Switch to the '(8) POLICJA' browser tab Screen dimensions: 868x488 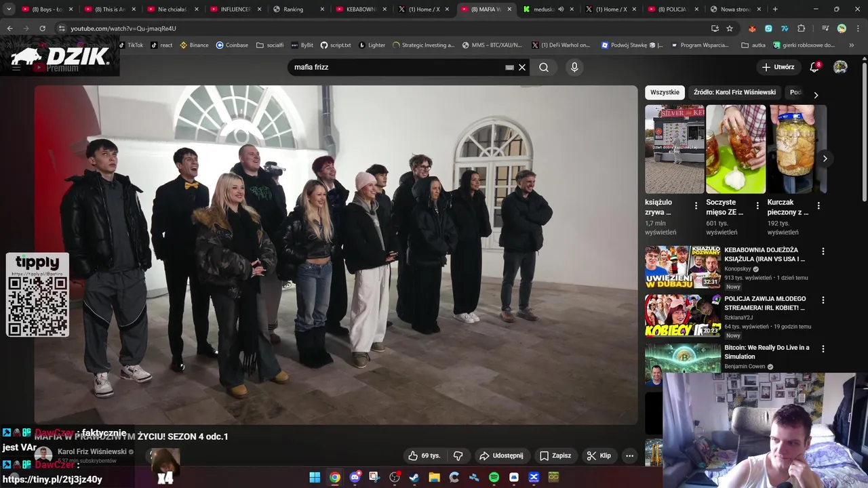[671, 9]
